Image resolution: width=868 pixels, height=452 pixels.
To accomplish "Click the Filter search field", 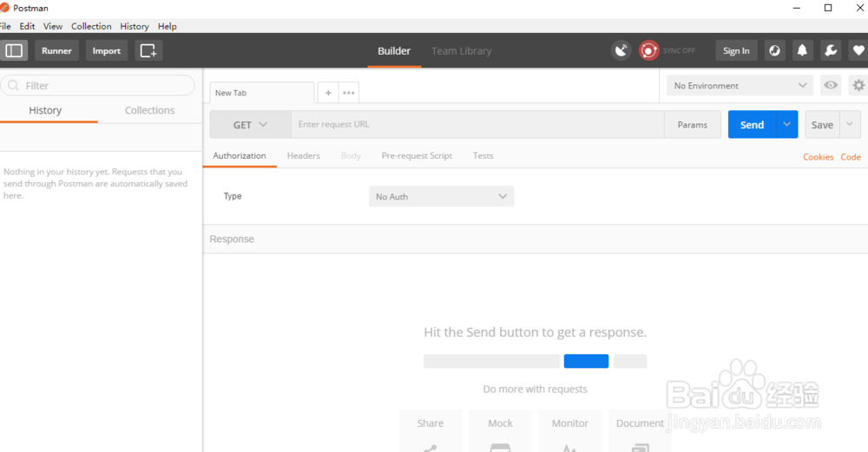I will (x=97, y=85).
